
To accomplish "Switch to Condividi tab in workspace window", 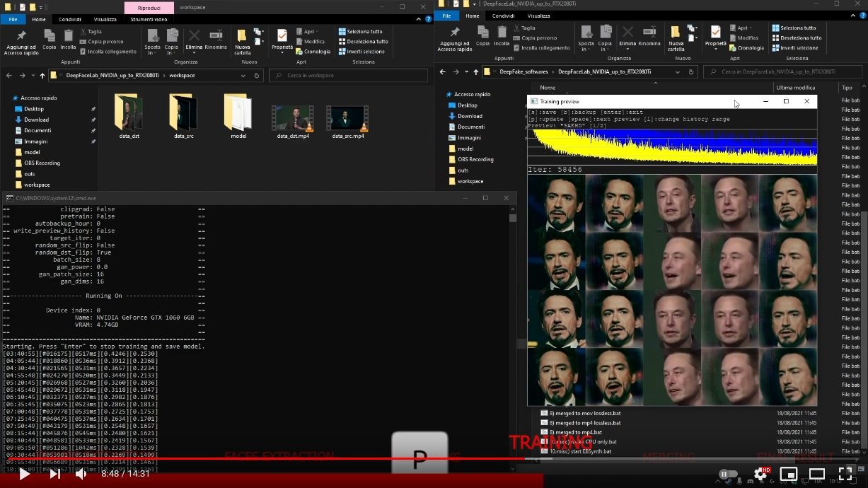I will click(70, 20).
